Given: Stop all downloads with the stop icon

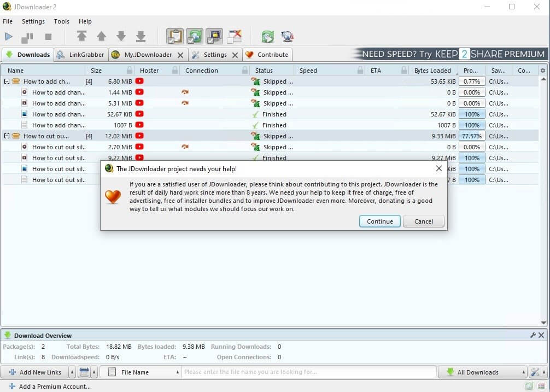Looking at the screenshot, I should 49,37.
